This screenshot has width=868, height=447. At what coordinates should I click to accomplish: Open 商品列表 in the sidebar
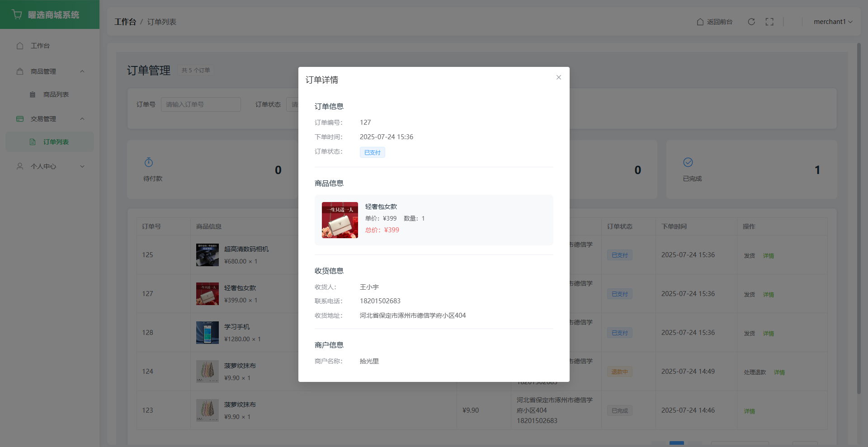coord(56,94)
